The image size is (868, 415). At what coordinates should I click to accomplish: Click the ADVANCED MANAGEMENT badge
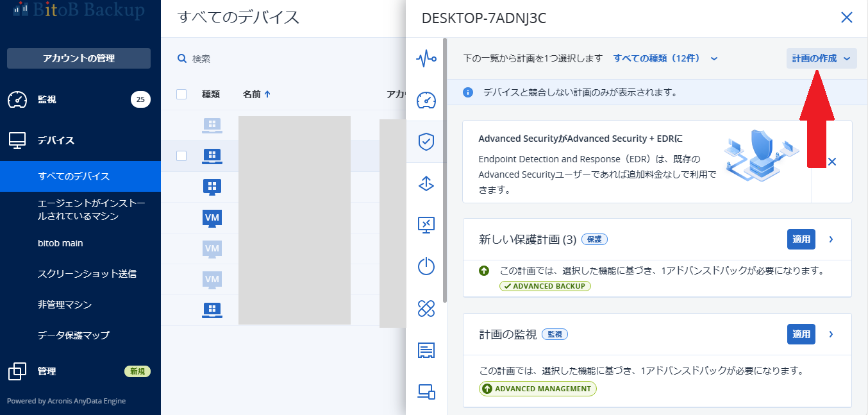coord(538,389)
